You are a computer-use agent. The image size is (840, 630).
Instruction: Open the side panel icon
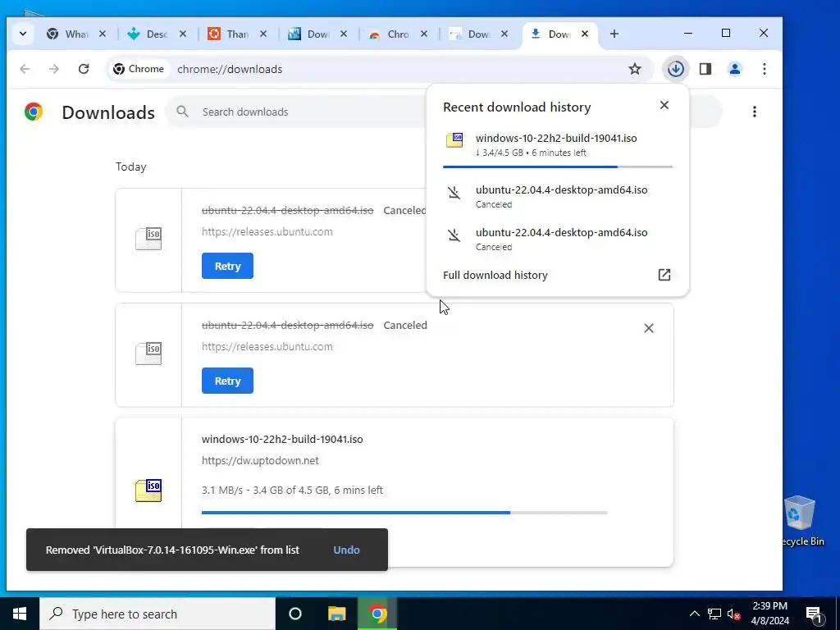coord(705,69)
